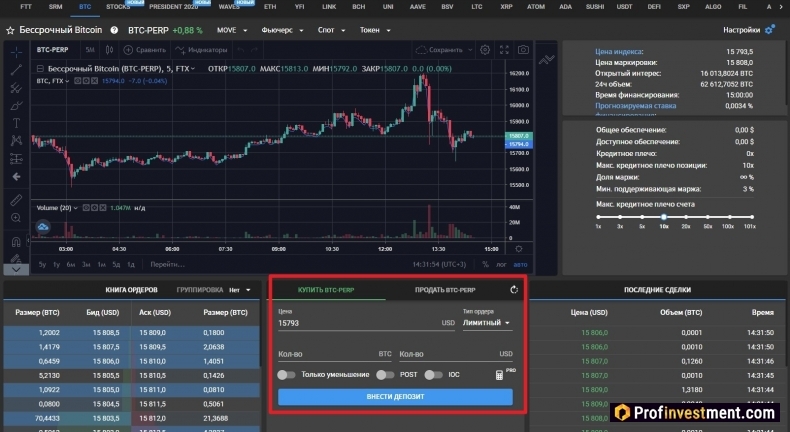
Task: Toggle лог logarithmic scale
Action: coord(501,264)
